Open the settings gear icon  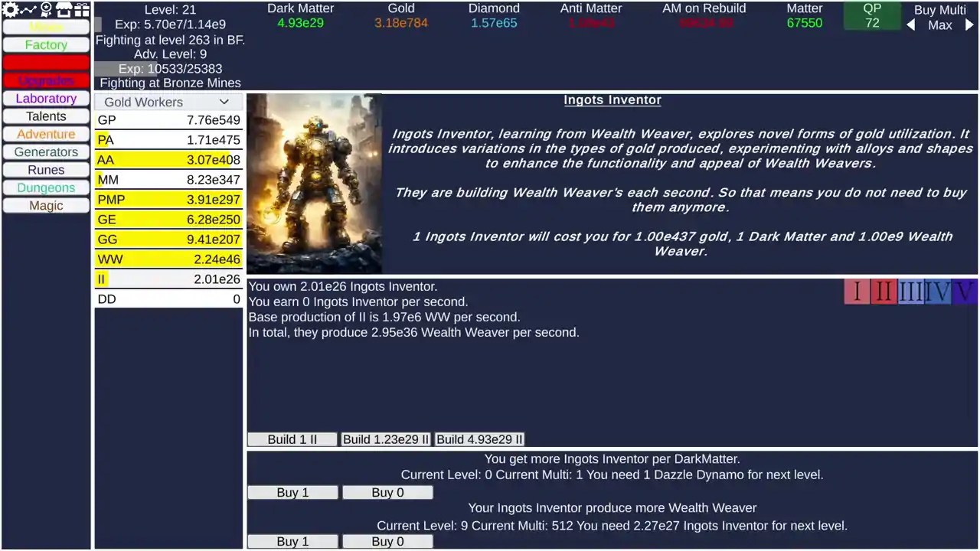(x=10, y=10)
